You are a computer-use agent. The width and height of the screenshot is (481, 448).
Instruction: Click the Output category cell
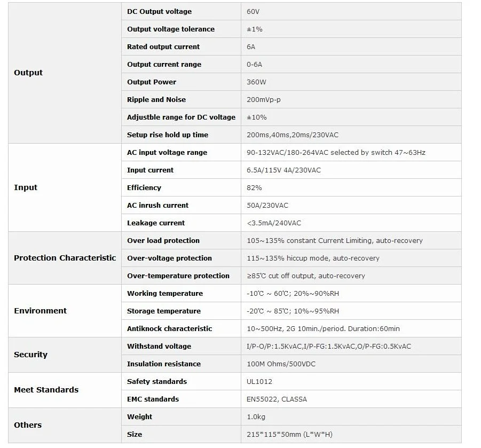coord(65,73)
